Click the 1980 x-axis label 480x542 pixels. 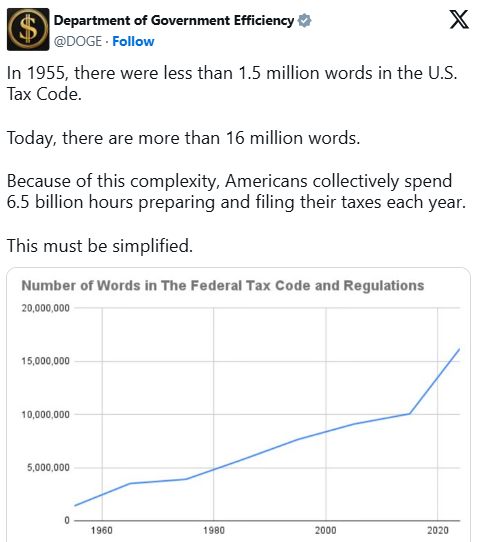pyautogui.click(x=214, y=530)
